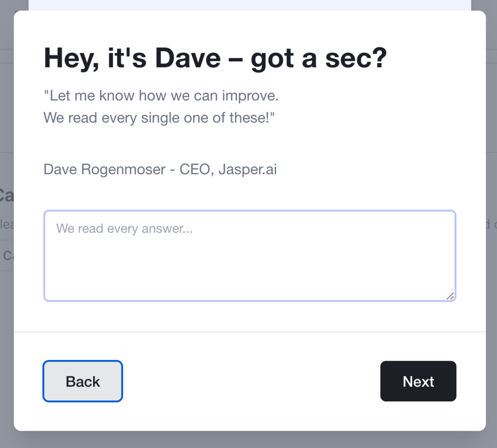497x448 pixels.
Task: Click the dimmed backdrop below the dialog
Action: 248,440
